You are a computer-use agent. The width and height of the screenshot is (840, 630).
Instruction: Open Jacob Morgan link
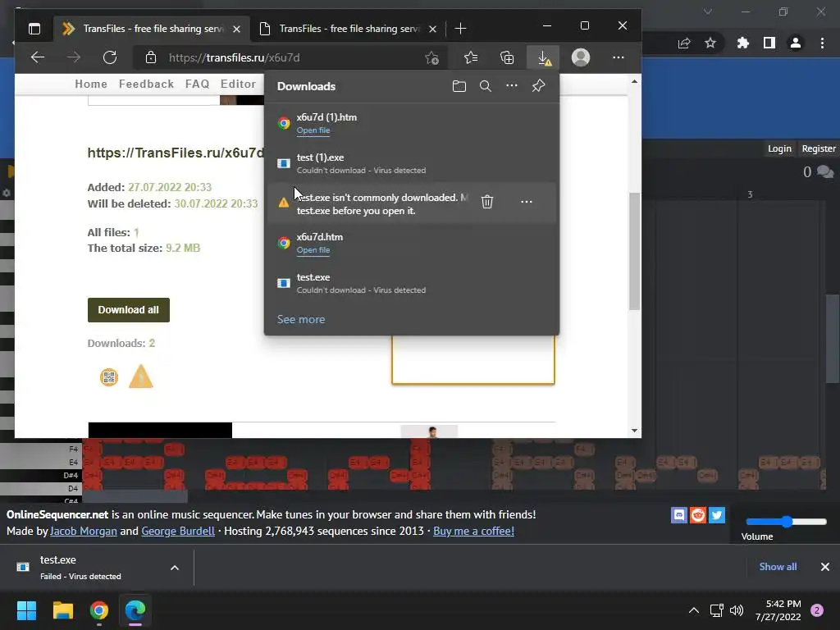point(84,531)
